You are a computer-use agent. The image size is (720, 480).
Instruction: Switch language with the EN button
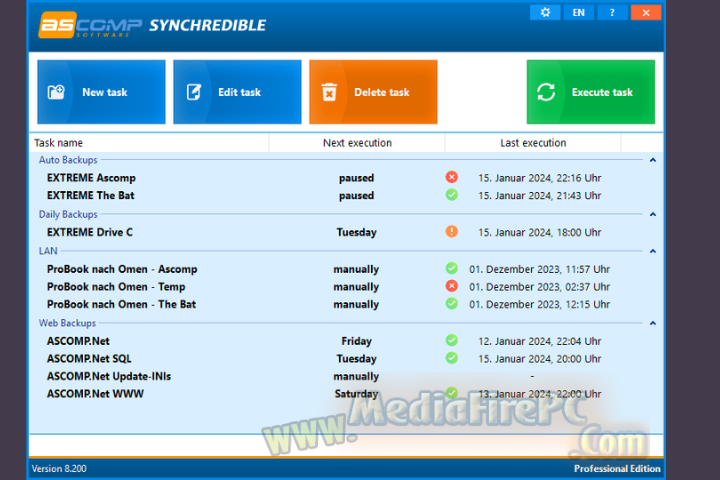(x=579, y=12)
